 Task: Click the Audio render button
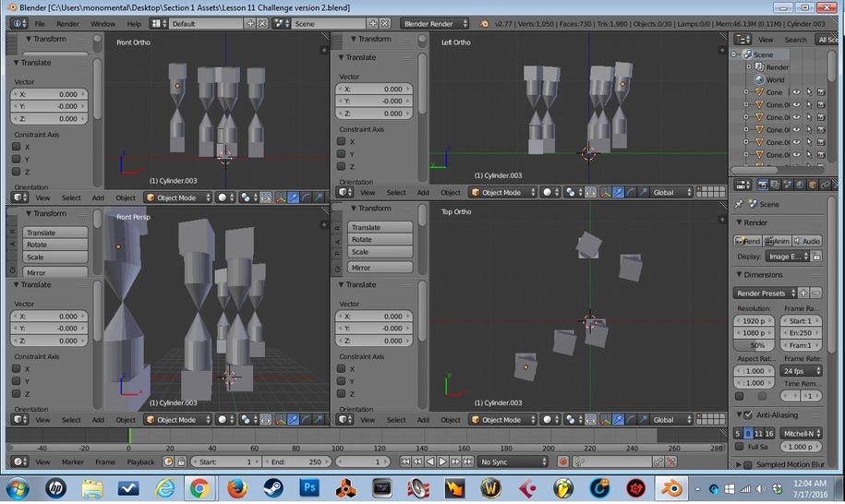[806, 241]
